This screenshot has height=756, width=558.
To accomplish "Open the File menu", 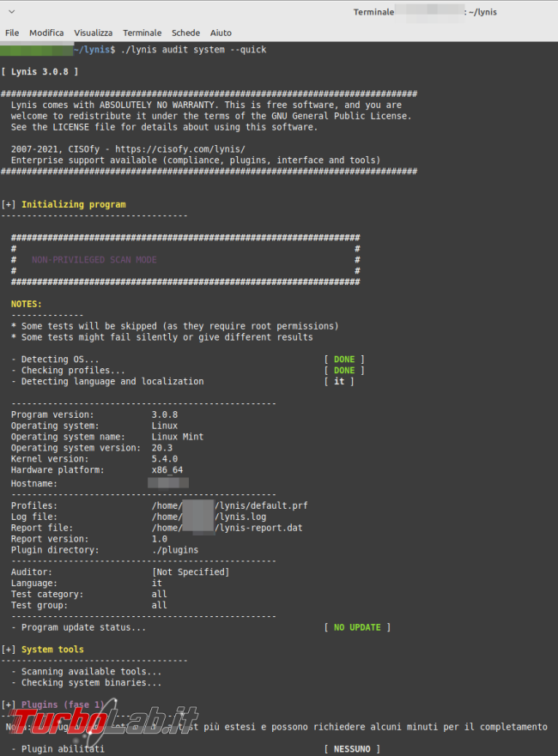I will pyautogui.click(x=12, y=33).
